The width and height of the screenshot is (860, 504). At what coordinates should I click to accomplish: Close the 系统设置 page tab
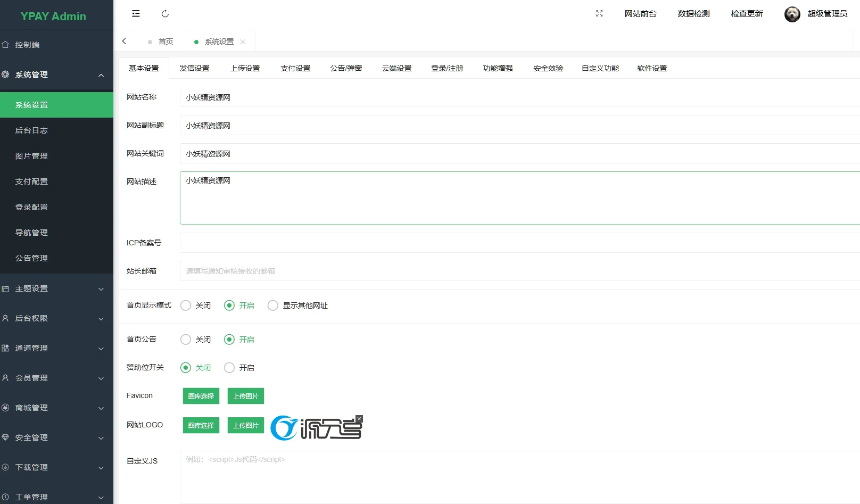tap(243, 42)
